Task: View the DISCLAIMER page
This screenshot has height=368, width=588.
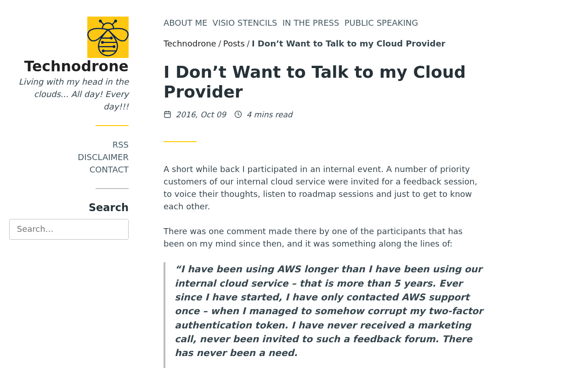Action: [103, 156]
